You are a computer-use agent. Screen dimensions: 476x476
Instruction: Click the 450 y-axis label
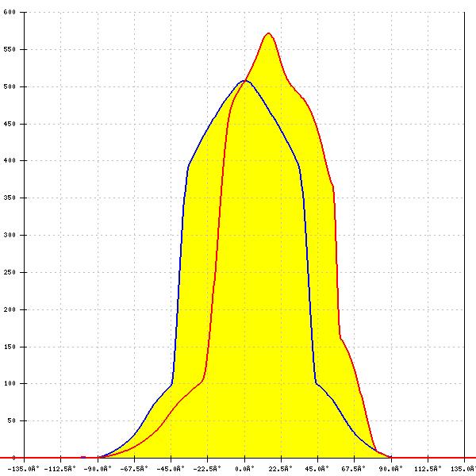pos(10,124)
